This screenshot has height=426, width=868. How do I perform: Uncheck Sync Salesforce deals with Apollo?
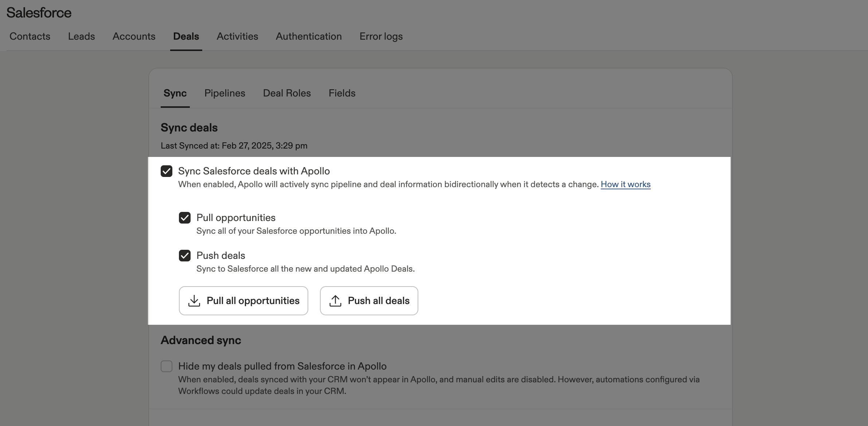click(167, 171)
